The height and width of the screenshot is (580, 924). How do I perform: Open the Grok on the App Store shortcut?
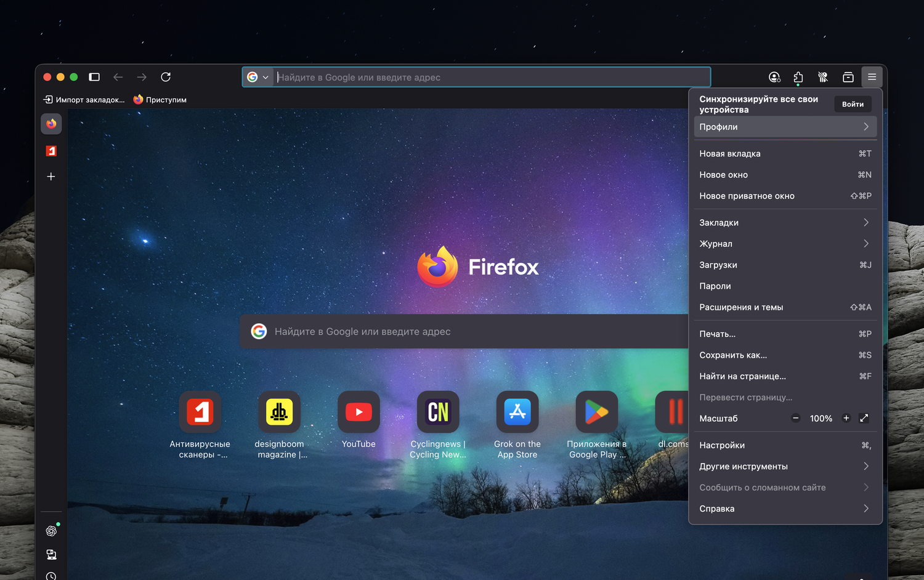517,425
